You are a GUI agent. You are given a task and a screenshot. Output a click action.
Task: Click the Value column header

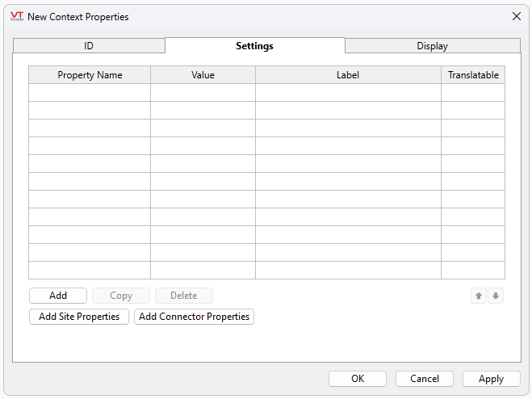point(203,74)
